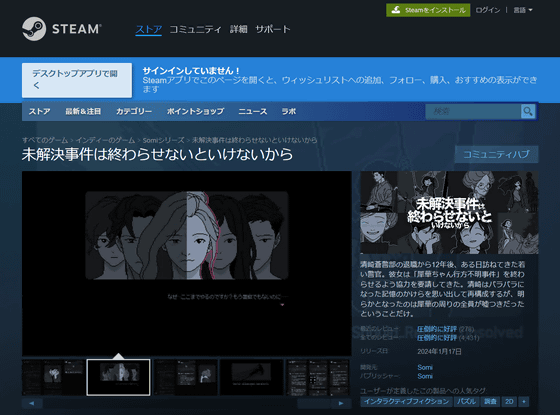Click the すべてのゲーム breadcrumb link
The height and width of the screenshot is (415, 560).
(x=45, y=140)
